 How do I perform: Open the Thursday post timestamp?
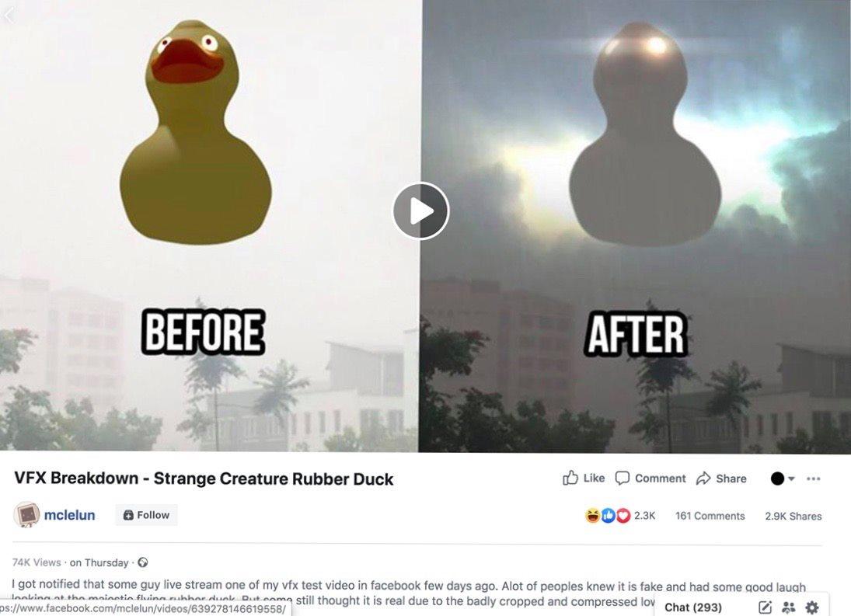pyautogui.click(x=99, y=563)
